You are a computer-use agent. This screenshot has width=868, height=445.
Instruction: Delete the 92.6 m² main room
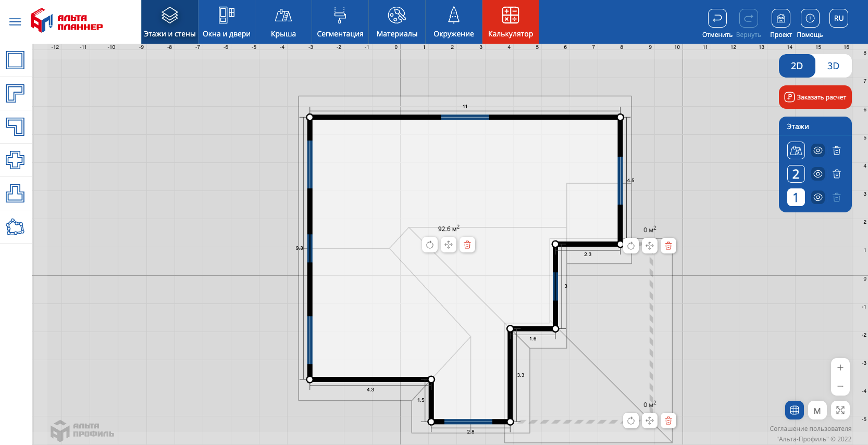(467, 245)
